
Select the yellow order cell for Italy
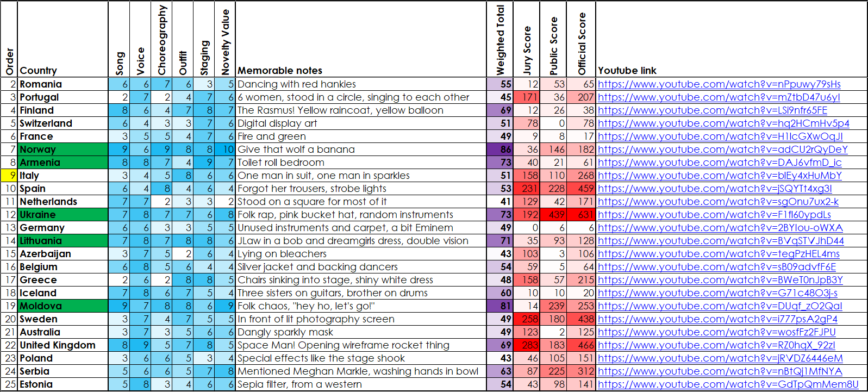tap(9, 176)
